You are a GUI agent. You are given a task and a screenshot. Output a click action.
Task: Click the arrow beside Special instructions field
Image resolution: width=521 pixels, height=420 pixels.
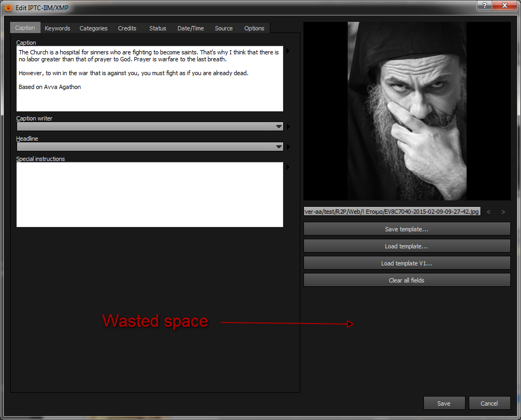pyautogui.click(x=288, y=167)
